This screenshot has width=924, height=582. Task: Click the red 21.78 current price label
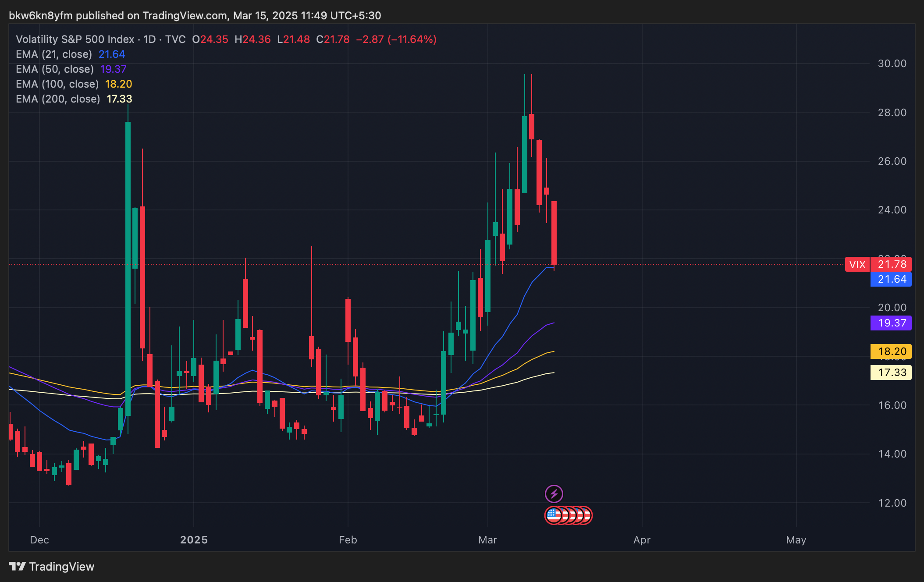tap(891, 264)
